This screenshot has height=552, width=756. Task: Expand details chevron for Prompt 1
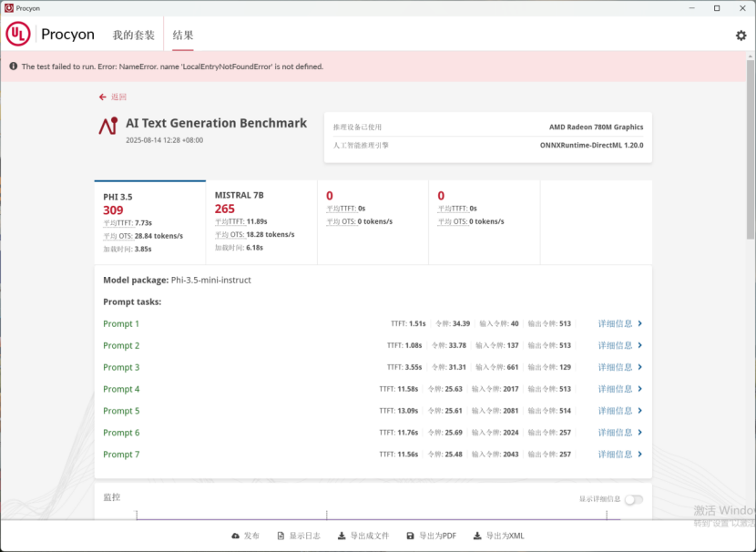coord(640,323)
